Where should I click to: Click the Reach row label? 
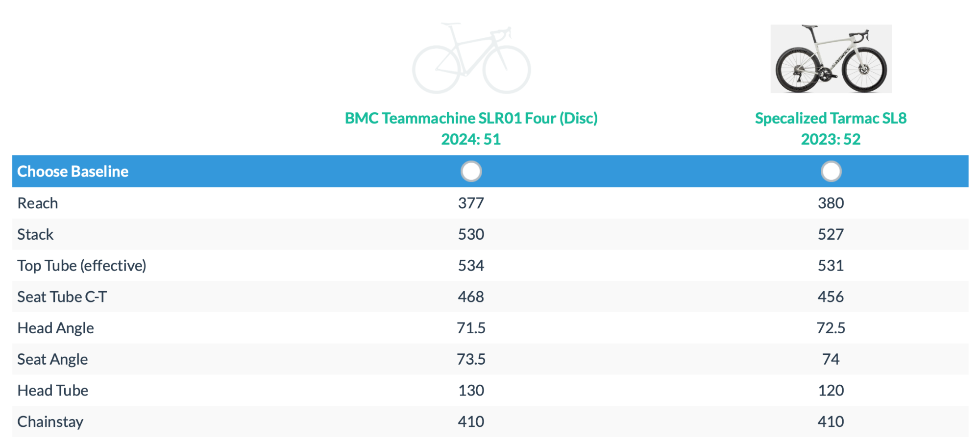pos(38,203)
